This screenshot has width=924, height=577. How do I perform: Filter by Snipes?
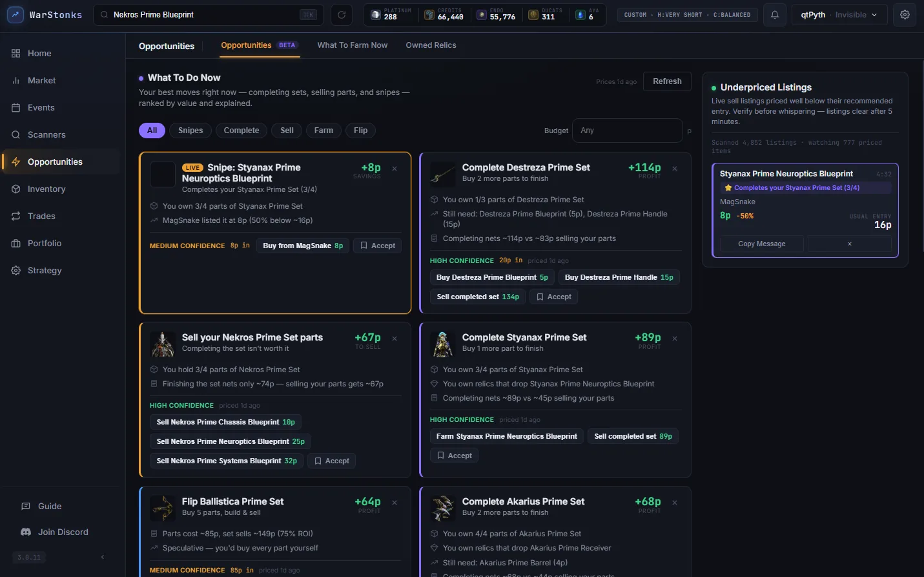(x=190, y=131)
